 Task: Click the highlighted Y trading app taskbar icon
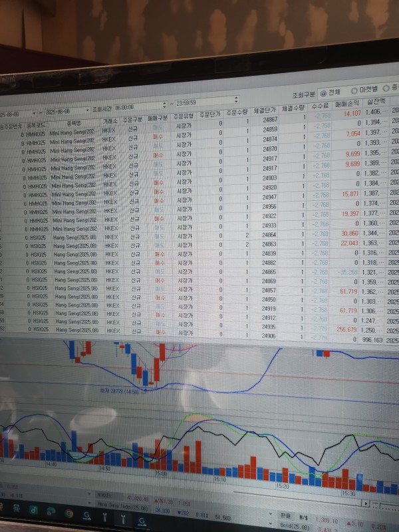tap(123, 519)
